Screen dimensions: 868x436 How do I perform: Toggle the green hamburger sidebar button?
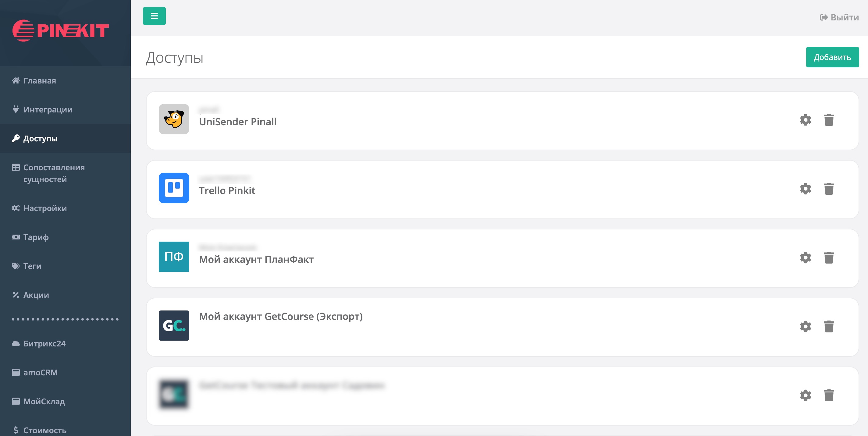click(154, 16)
